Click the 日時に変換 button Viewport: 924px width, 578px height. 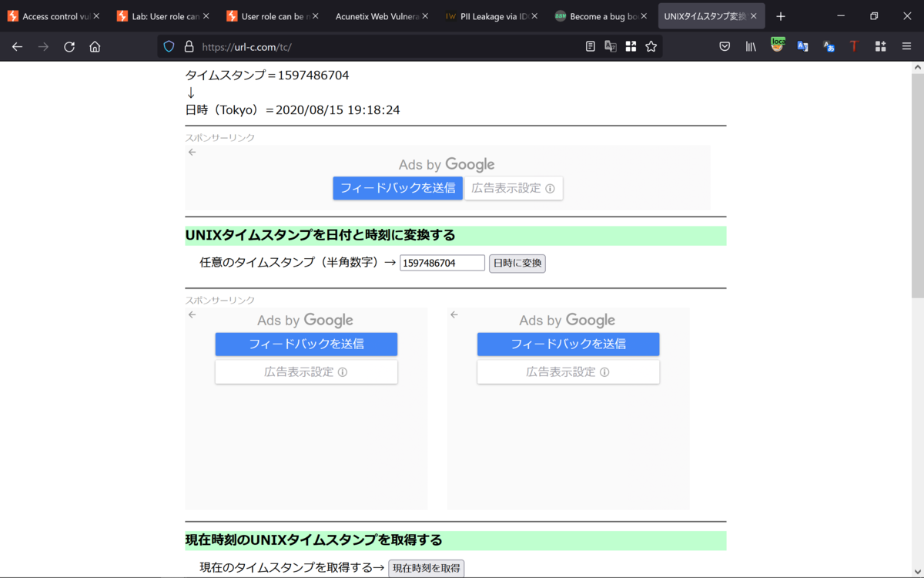(517, 264)
